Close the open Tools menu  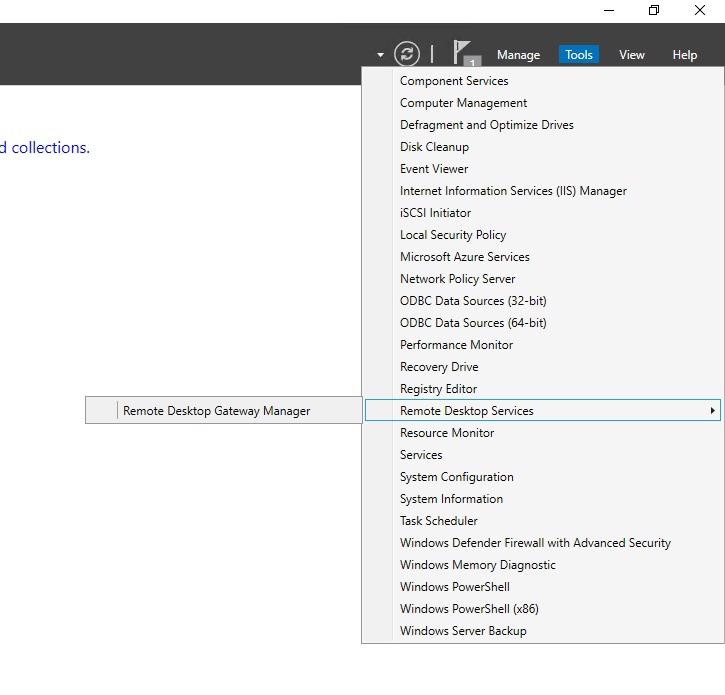(578, 55)
